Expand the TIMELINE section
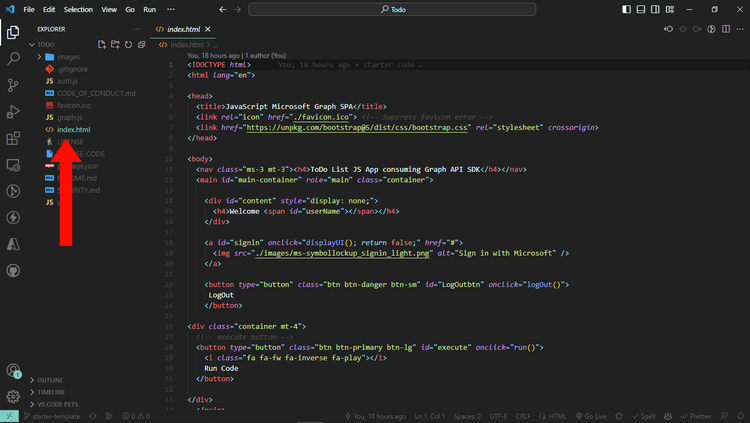The width and height of the screenshot is (750, 423). [51, 392]
